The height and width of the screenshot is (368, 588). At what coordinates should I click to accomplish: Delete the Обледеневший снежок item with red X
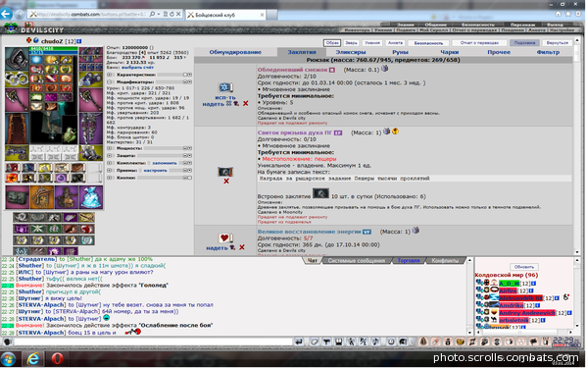click(246, 104)
